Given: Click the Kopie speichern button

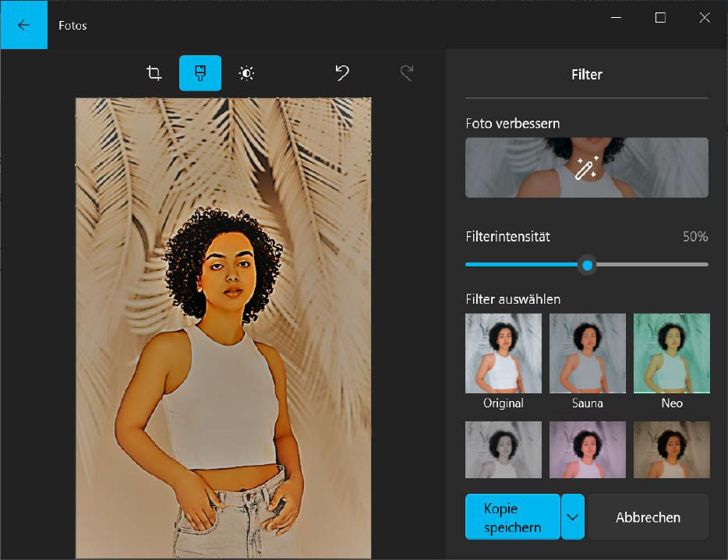Looking at the screenshot, I should point(512,516).
